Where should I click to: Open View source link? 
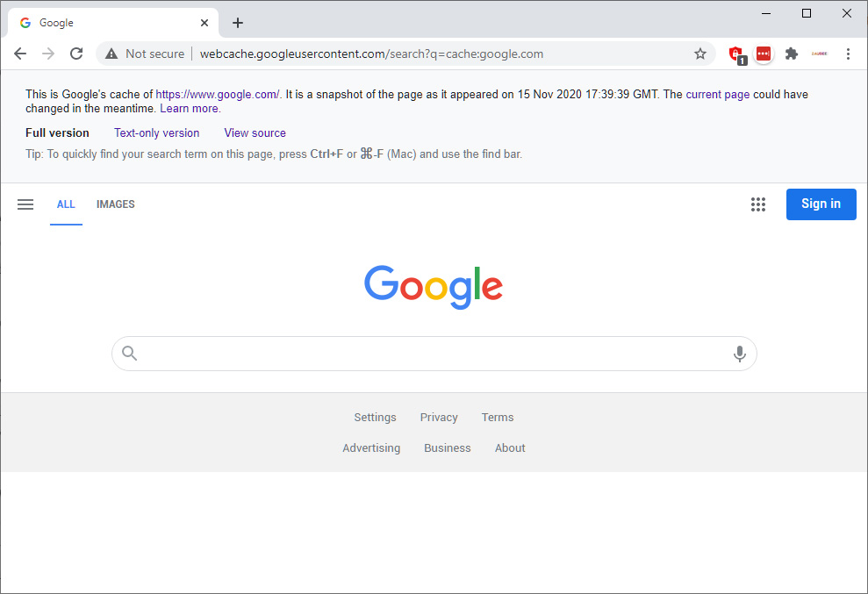click(x=255, y=132)
